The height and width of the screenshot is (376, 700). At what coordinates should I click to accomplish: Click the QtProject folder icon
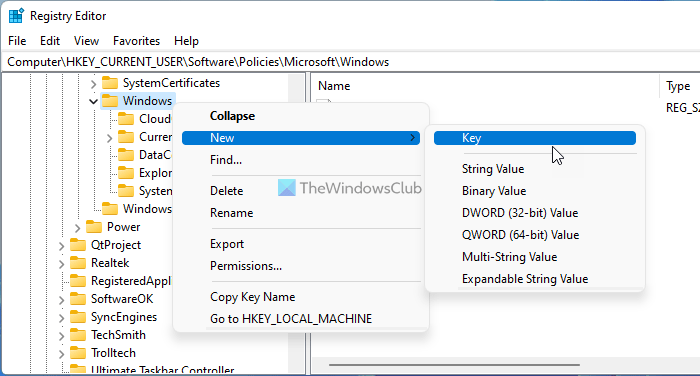click(78, 245)
